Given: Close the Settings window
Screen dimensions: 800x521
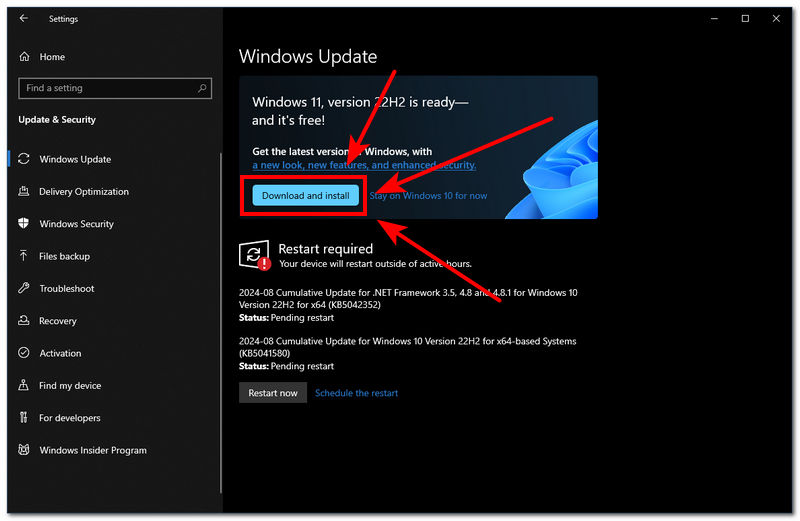Looking at the screenshot, I should pyautogui.click(x=776, y=18).
